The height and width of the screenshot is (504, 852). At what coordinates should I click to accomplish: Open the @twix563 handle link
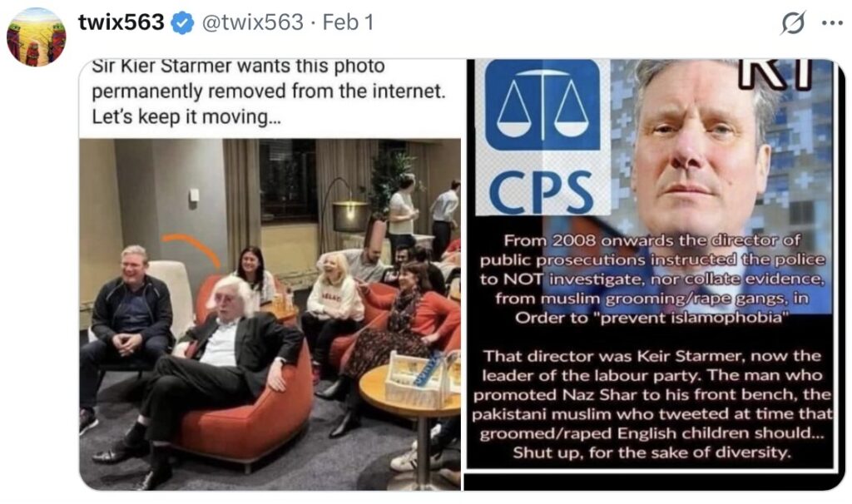pyautogui.click(x=253, y=22)
